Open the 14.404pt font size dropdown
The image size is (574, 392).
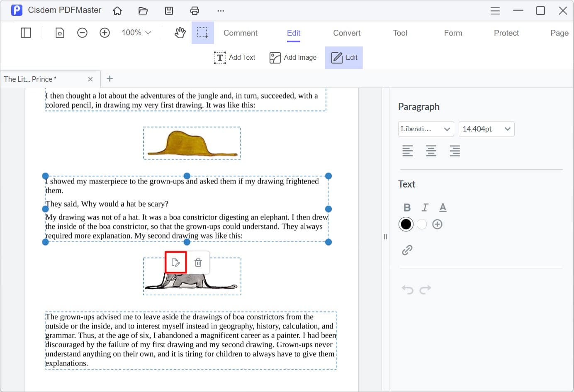(x=486, y=129)
